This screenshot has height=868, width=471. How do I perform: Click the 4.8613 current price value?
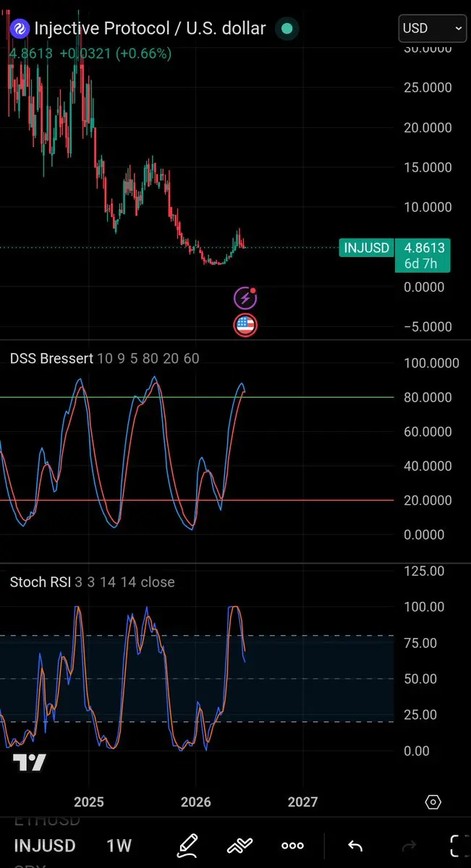point(32,54)
